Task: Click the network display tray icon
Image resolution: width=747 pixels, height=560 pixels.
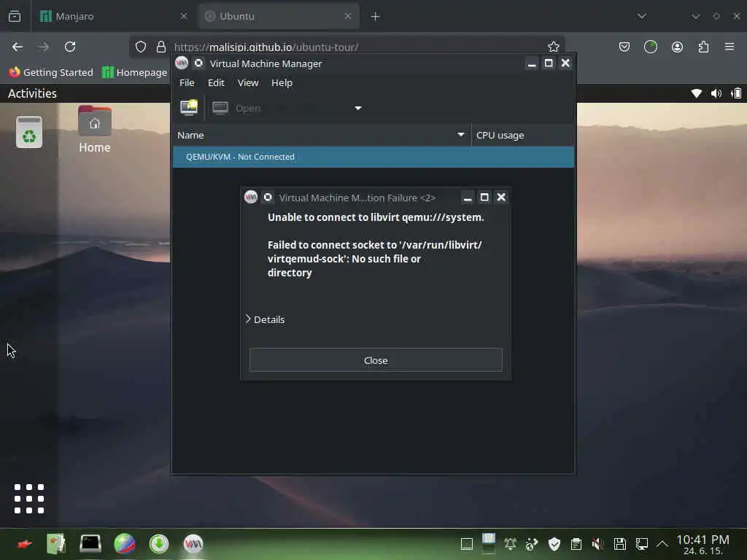Action: tap(642, 544)
